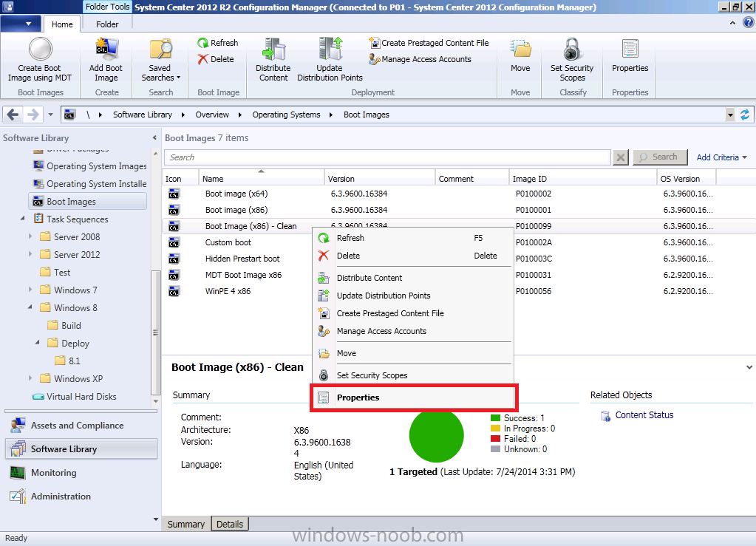
Task: Open the Content Status link
Action: click(x=644, y=415)
